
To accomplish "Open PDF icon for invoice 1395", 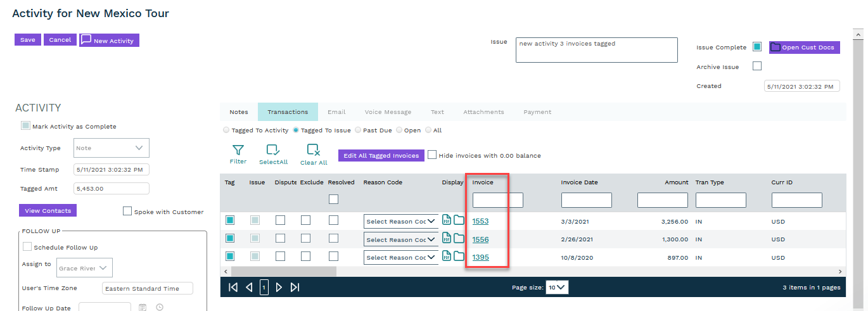I will point(447,257).
